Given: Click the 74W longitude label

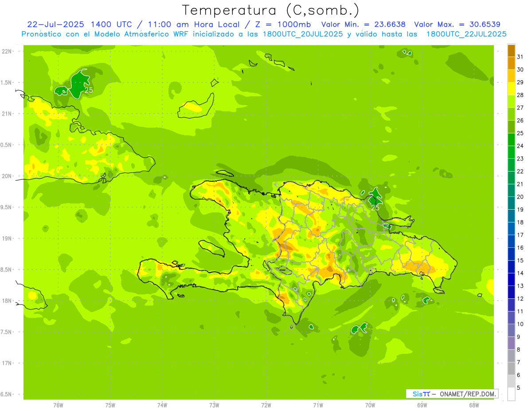Looking at the screenshot, I should (162, 405).
